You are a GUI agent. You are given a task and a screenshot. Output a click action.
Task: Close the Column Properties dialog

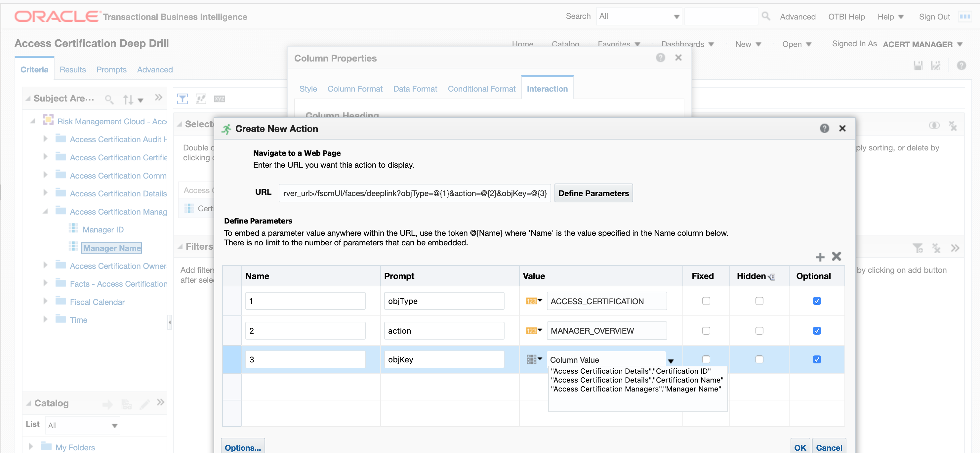point(678,58)
